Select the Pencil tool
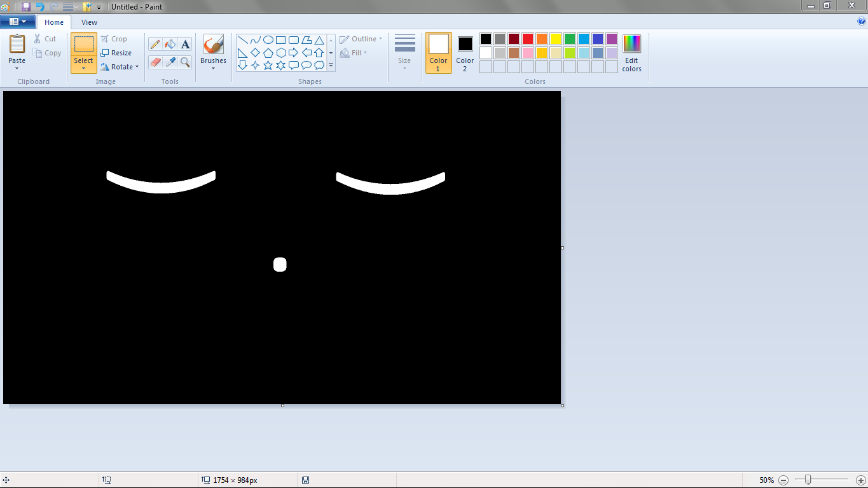 tap(155, 45)
